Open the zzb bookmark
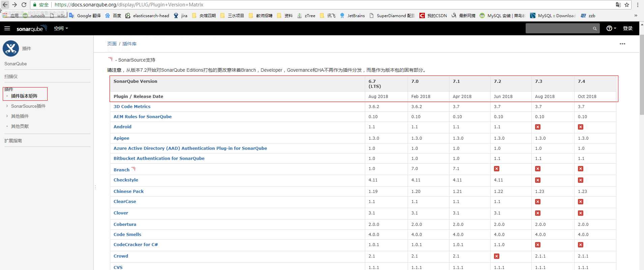 [x=588, y=15]
